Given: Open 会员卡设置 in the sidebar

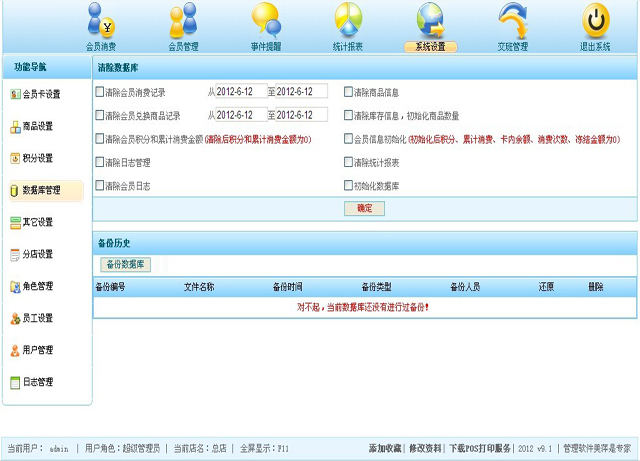Looking at the screenshot, I should pyautogui.click(x=41, y=94).
